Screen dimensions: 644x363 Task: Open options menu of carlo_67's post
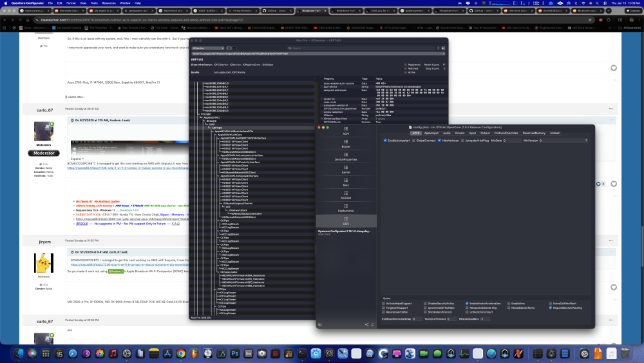coord(611,109)
